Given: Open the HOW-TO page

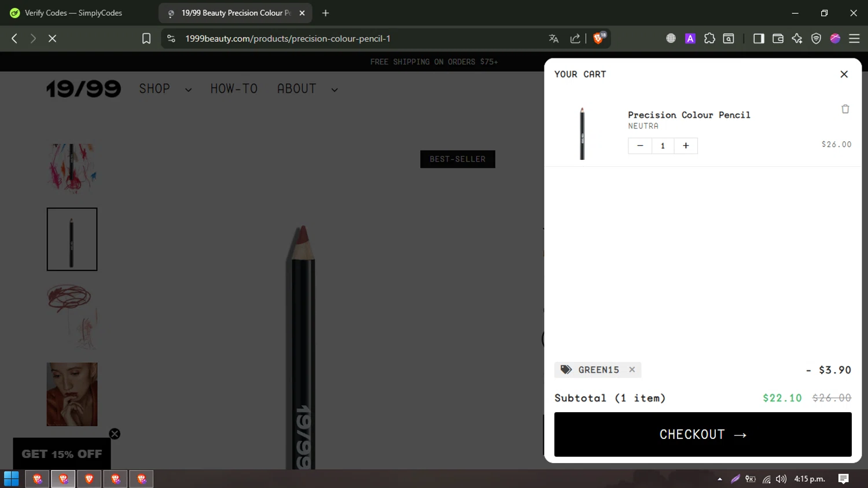Looking at the screenshot, I should pos(234,89).
